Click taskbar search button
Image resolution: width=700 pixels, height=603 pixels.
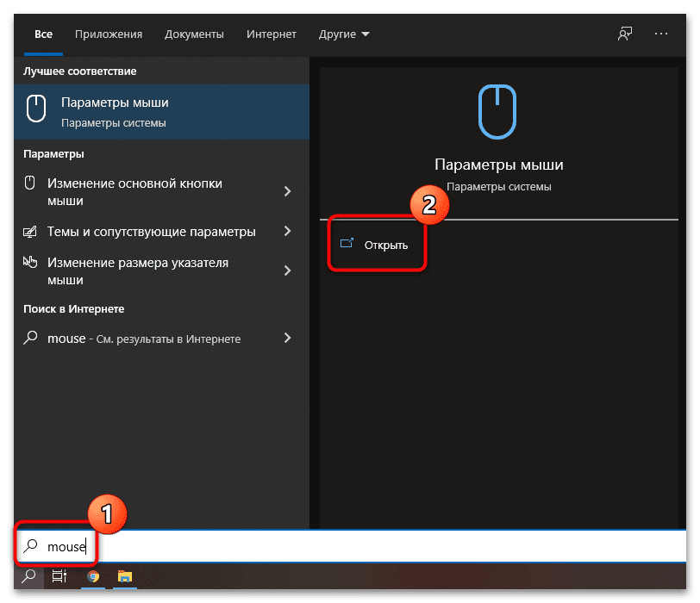pos(29,576)
